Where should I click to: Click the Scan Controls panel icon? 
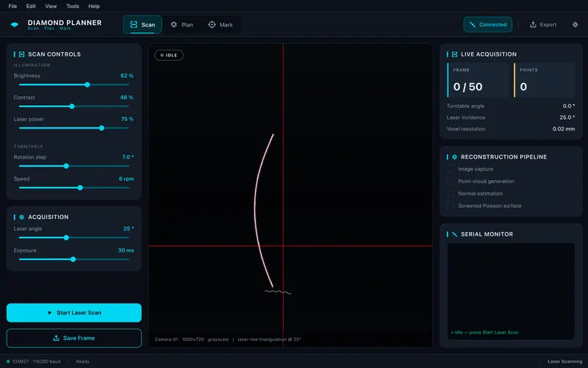(22, 54)
